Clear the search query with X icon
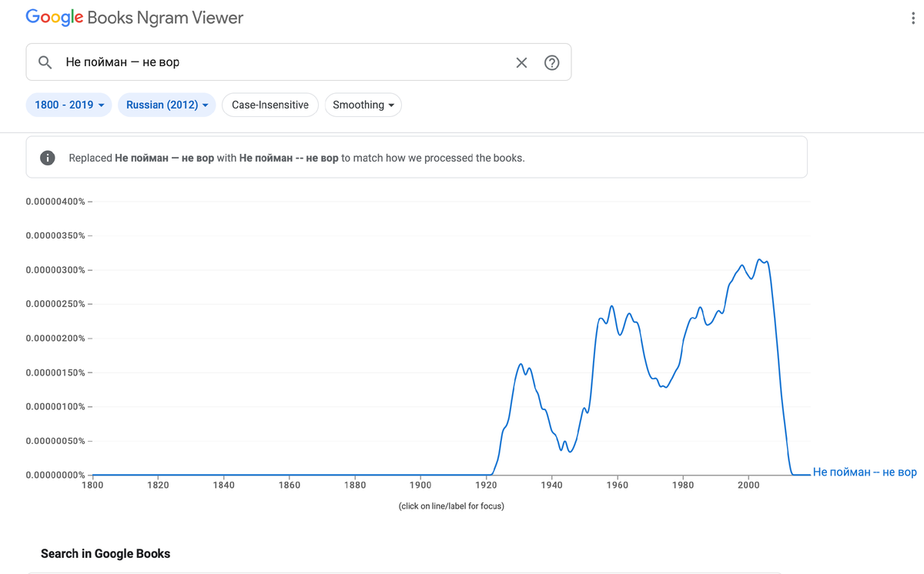 click(x=521, y=62)
